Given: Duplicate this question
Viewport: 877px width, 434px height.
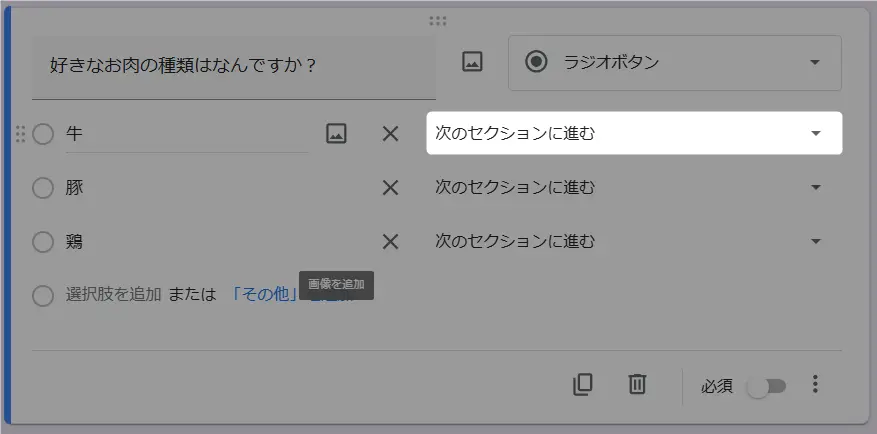Looking at the screenshot, I should pyautogui.click(x=582, y=385).
